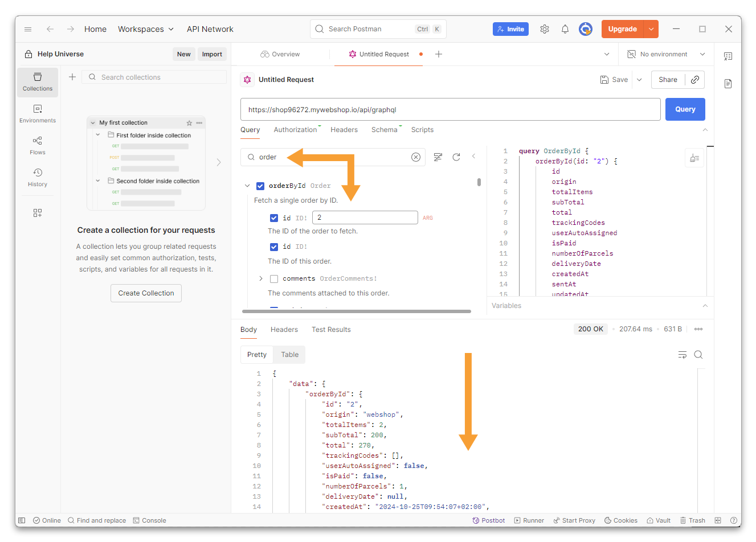Switch to the Scripts tab
Screen dimensions: 756x542
[x=422, y=130]
